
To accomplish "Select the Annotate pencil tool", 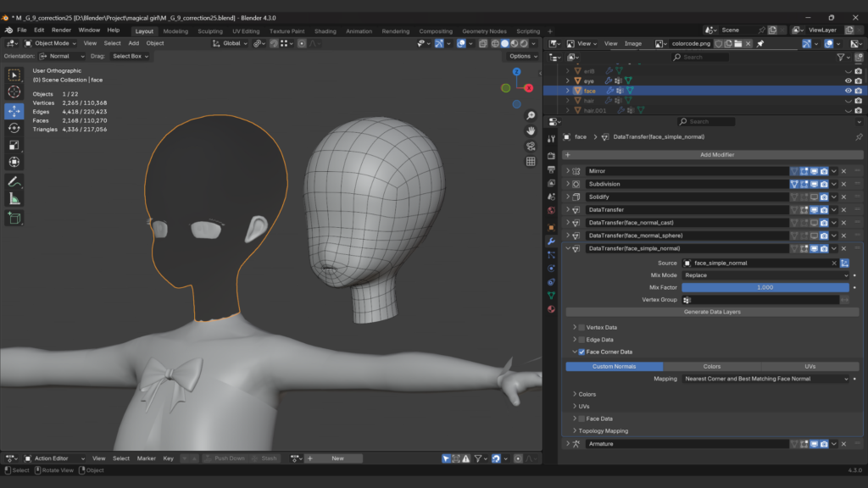I will tap(14, 181).
